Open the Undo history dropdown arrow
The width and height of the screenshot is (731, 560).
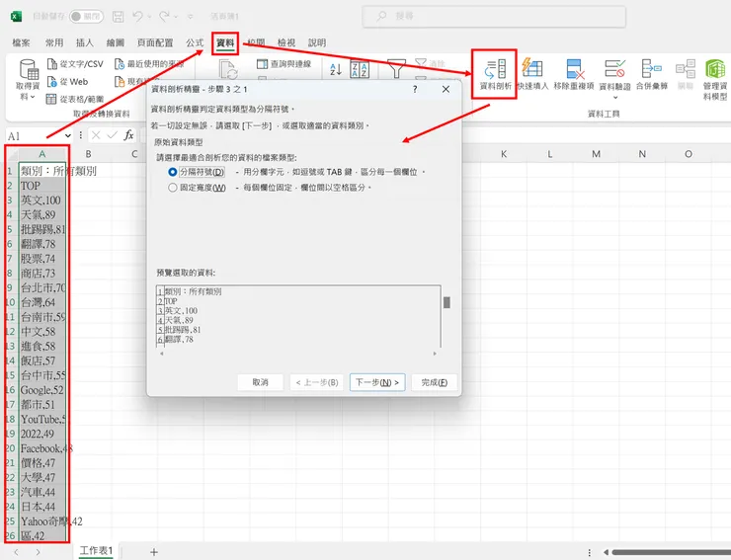point(149,17)
